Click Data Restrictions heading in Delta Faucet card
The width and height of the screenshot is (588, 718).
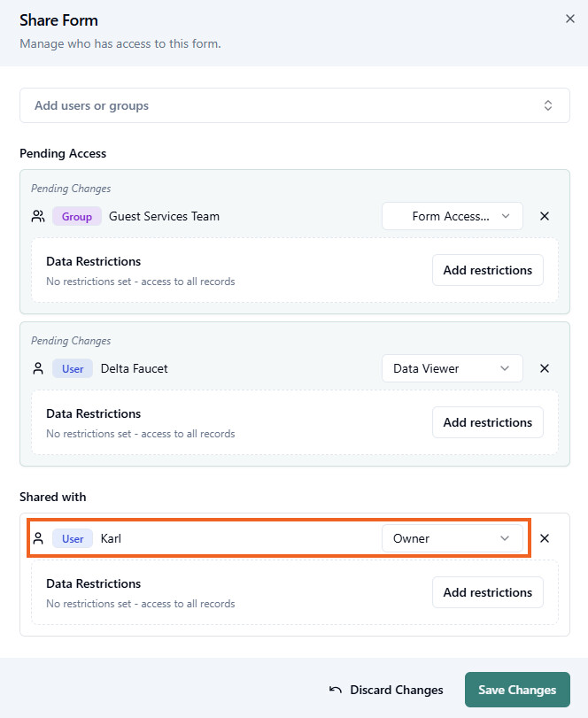pos(93,413)
